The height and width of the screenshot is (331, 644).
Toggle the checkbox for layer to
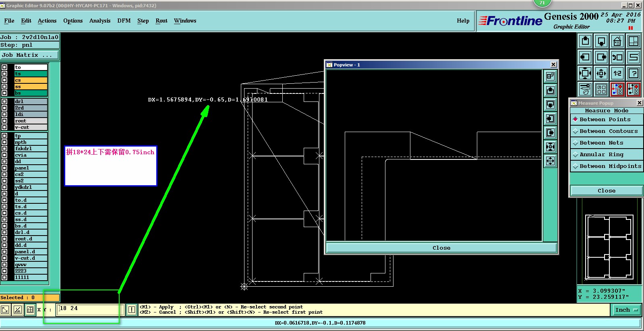tap(4, 67)
